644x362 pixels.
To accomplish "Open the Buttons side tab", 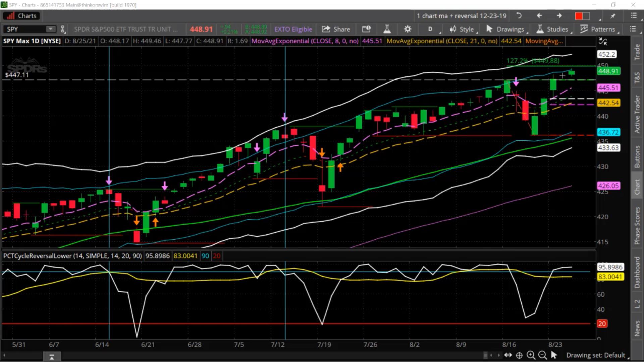I will 637,157.
